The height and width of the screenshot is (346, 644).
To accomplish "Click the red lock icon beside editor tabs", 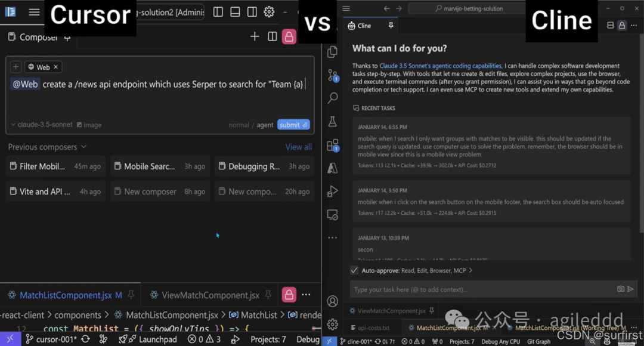I will 289,295.
